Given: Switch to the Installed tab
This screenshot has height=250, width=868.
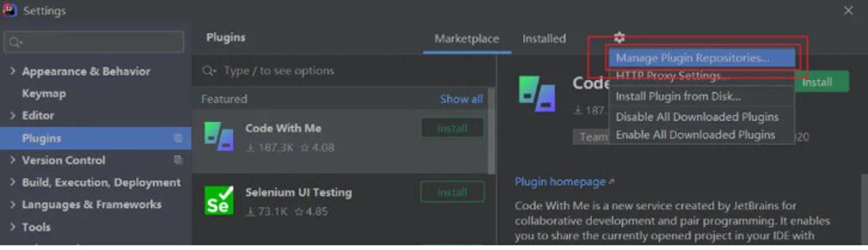Looking at the screenshot, I should (544, 39).
